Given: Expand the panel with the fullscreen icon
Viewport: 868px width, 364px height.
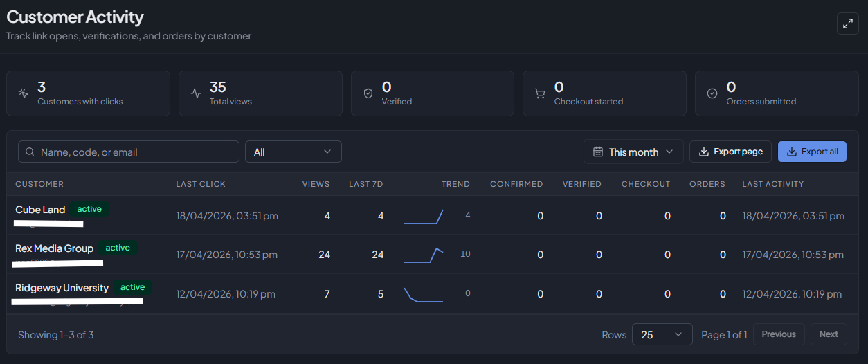Looking at the screenshot, I should [x=847, y=24].
